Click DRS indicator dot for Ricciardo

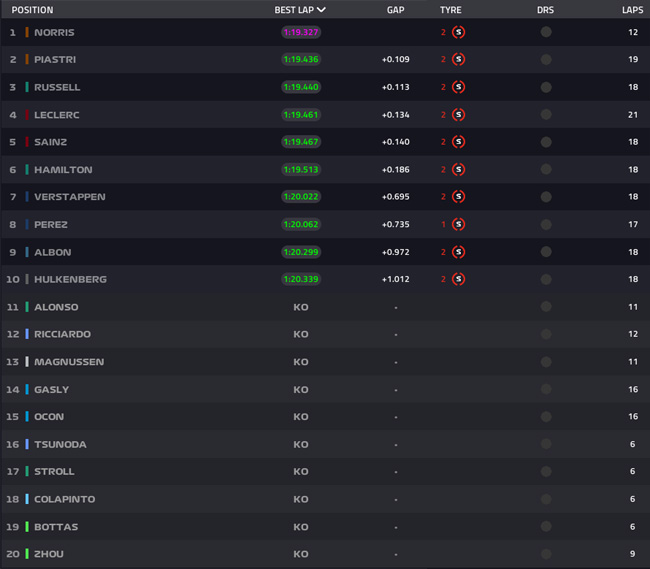point(546,334)
